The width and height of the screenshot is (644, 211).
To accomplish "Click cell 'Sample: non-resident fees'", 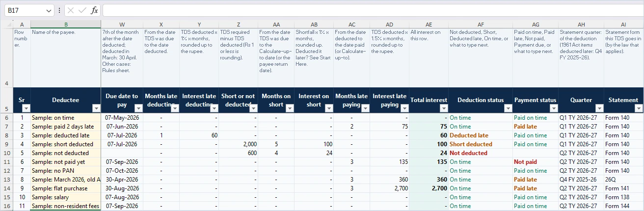I will pos(66,206).
